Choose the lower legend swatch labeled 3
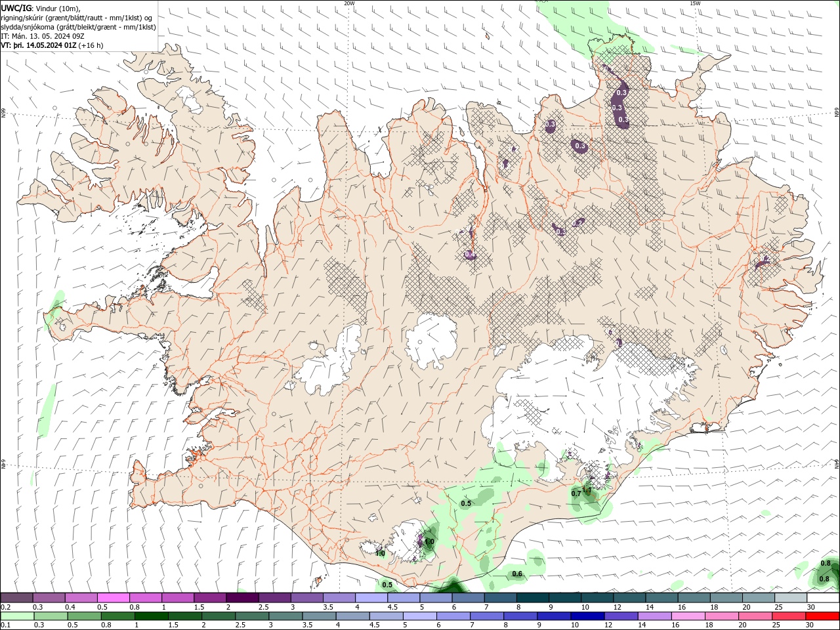The width and height of the screenshot is (840, 630). [x=285, y=616]
